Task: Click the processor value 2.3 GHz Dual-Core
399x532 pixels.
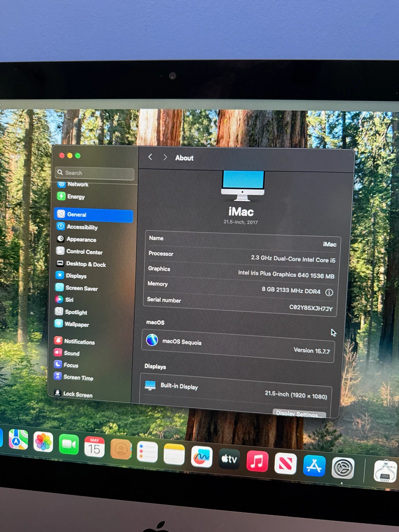Action: point(293,259)
